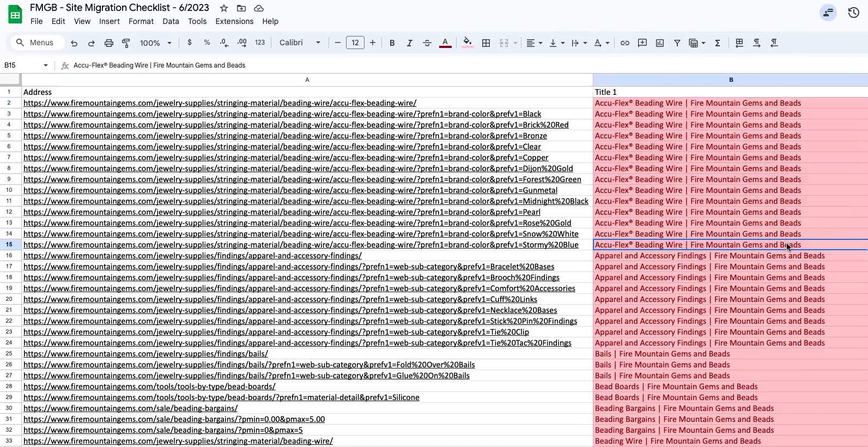Open the Extensions menu
Image resolution: width=868 pixels, height=447 pixels.
(x=234, y=21)
